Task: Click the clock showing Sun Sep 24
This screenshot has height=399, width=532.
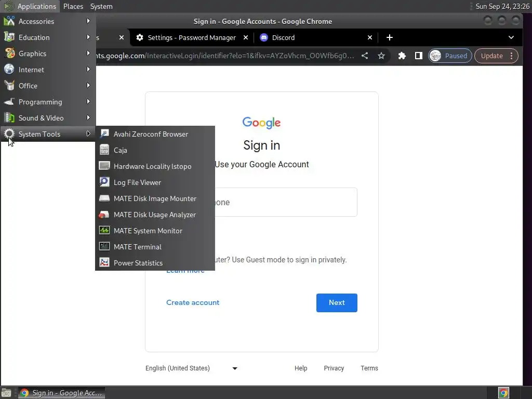Action: pos(502,6)
